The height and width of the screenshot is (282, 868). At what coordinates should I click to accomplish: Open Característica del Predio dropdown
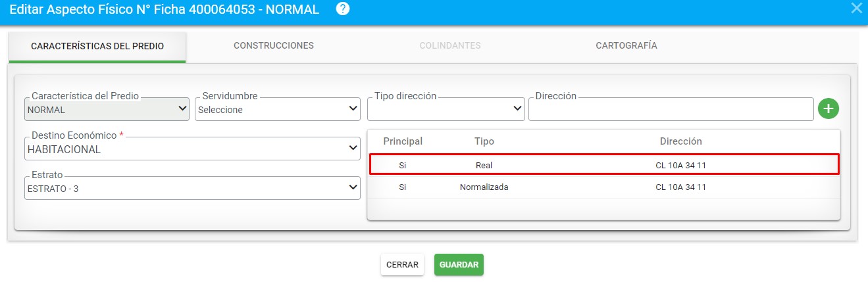107,109
